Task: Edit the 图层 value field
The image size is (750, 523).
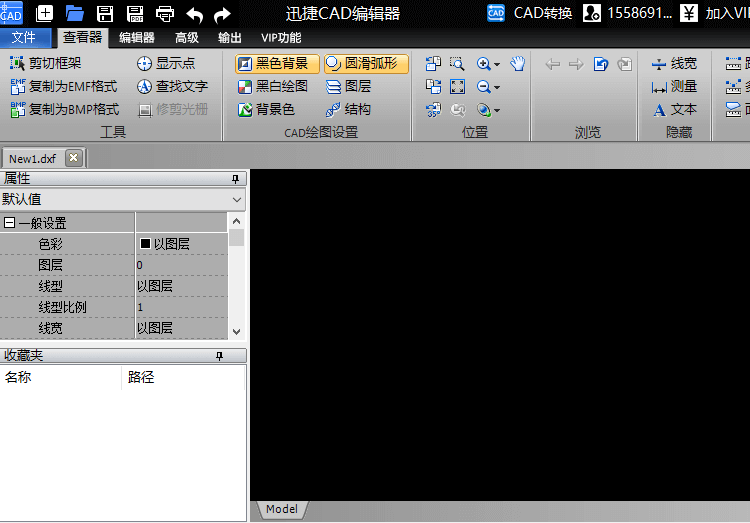Action: pos(182,265)
